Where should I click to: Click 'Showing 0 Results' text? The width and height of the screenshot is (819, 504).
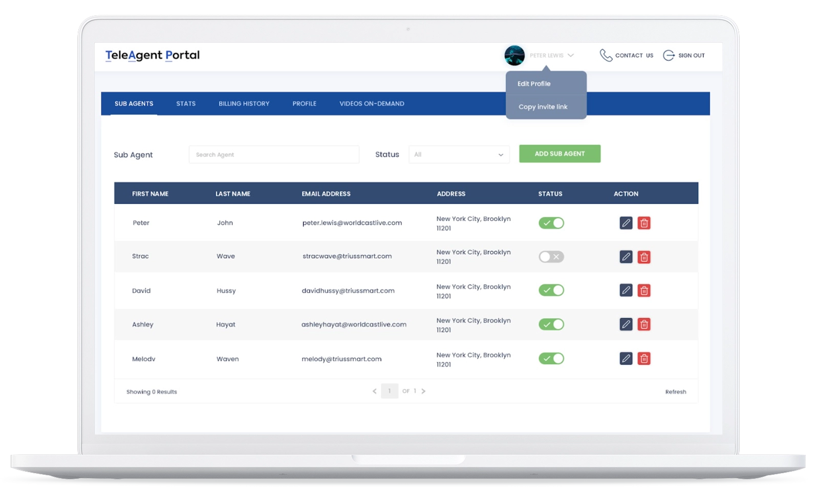coord(152,392)
